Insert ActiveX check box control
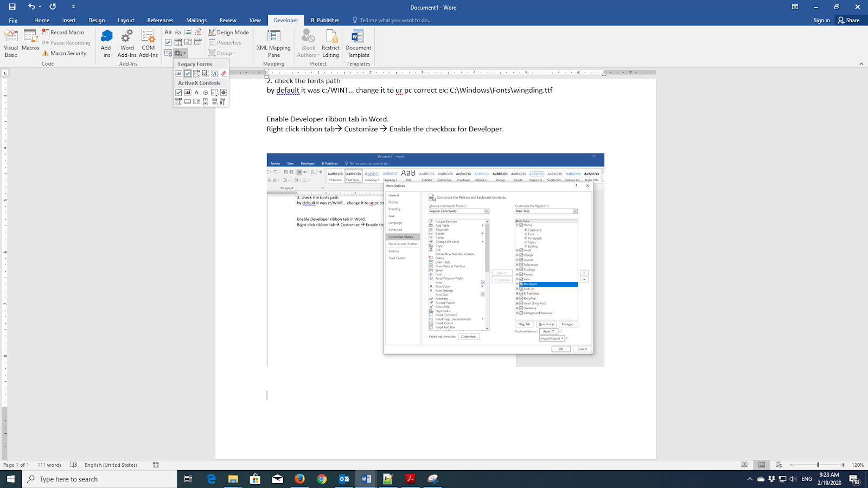868x488 pixels. pyautogui.click(x=178, y=92)
